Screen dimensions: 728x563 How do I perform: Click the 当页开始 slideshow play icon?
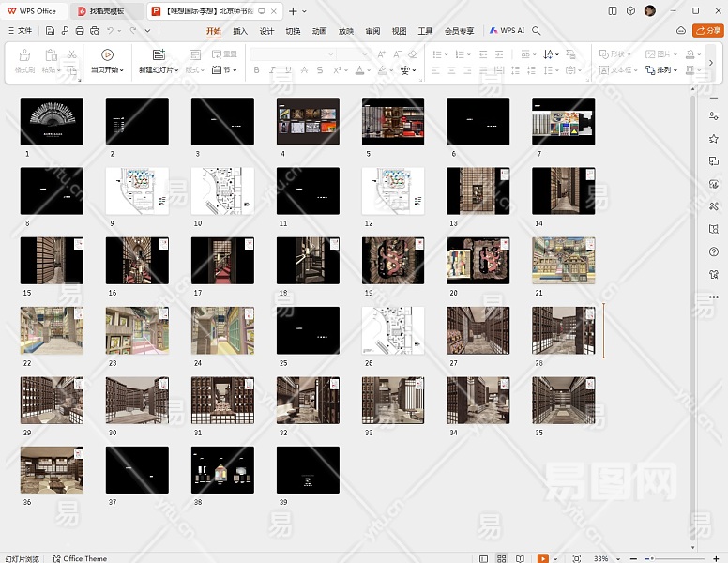point(107,54)
